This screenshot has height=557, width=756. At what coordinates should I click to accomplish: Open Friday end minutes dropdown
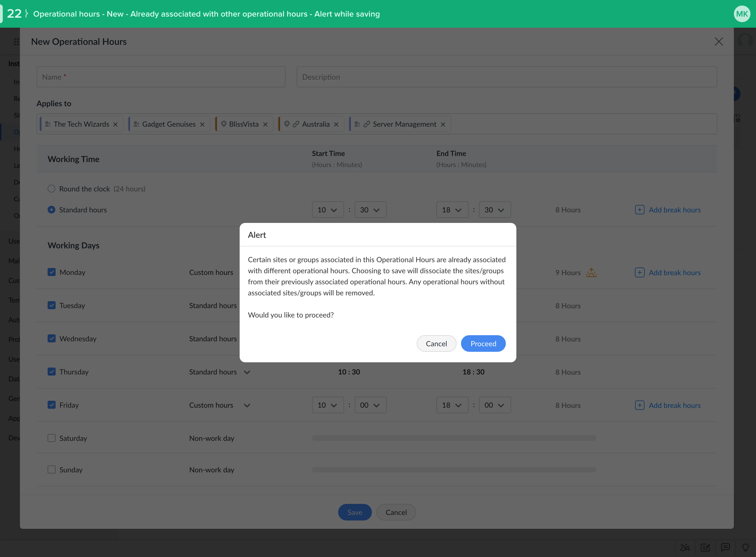[494, 405]
